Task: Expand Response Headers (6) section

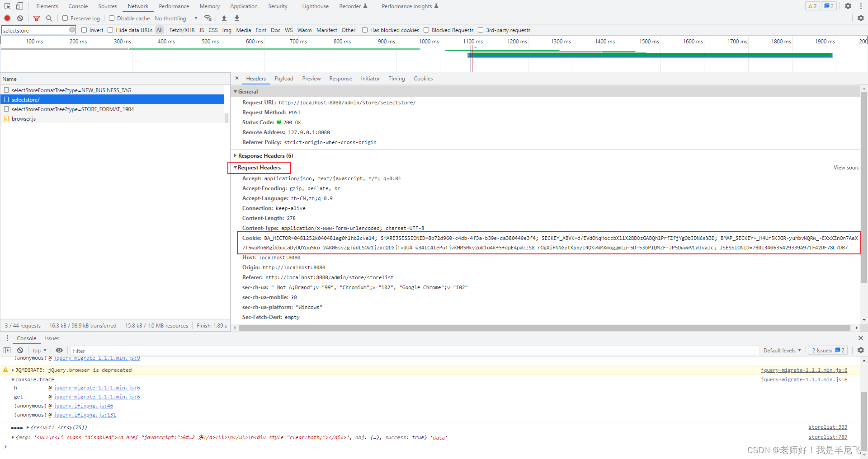Action: pyautogui.click(x=235, y=155)
